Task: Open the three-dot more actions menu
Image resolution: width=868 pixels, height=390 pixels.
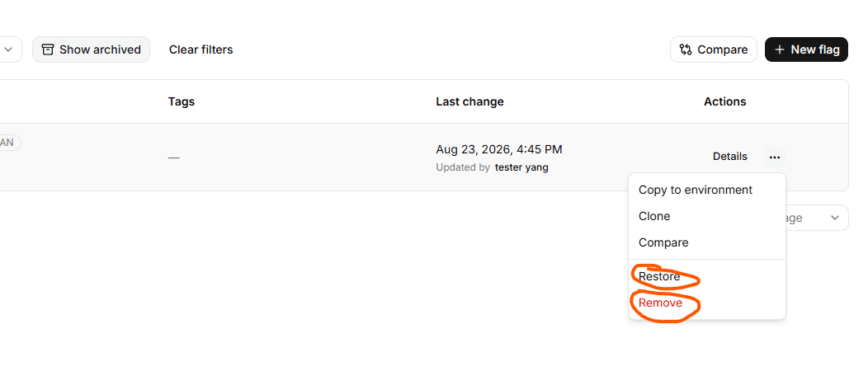Action: [775, 157]
